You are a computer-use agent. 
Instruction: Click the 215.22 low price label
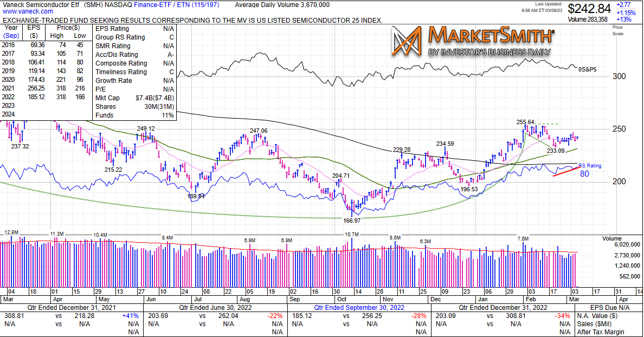coord(113,170)
